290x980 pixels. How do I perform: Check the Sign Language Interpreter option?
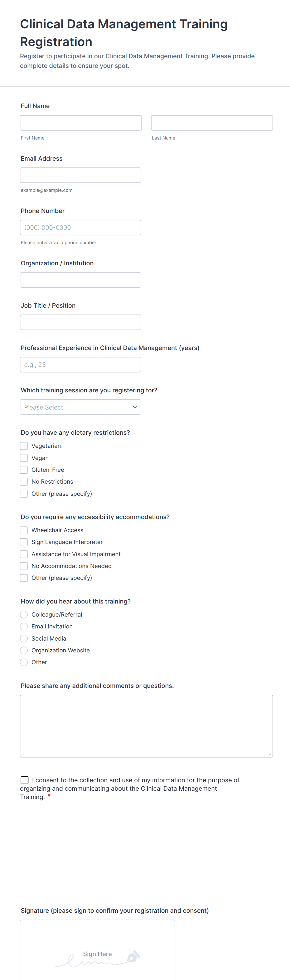click(24, 542)
